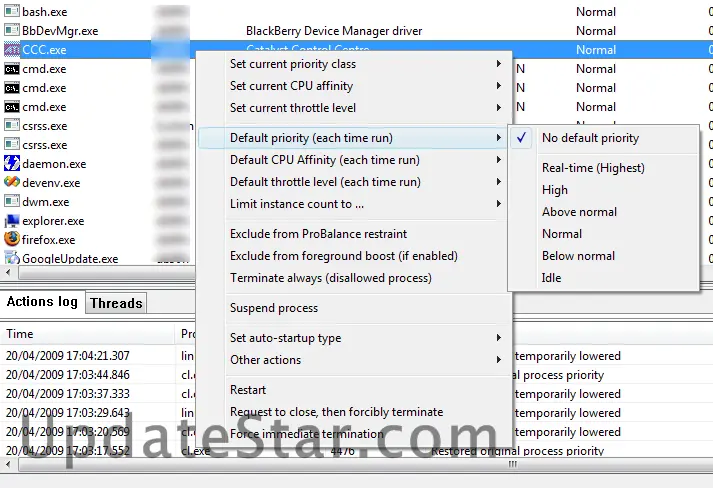Switch to the Actions log tab
This screenshot has width=713, height=488.
tap(42, 302)
